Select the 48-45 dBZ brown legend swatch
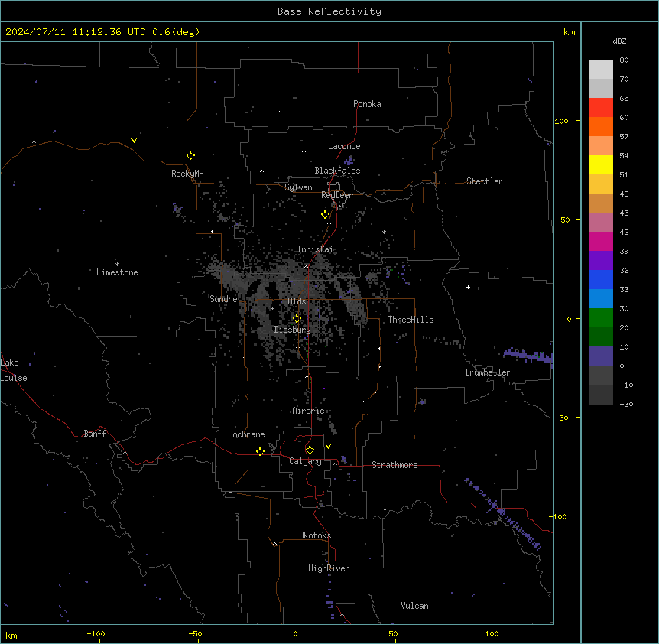 click(601, 203)
